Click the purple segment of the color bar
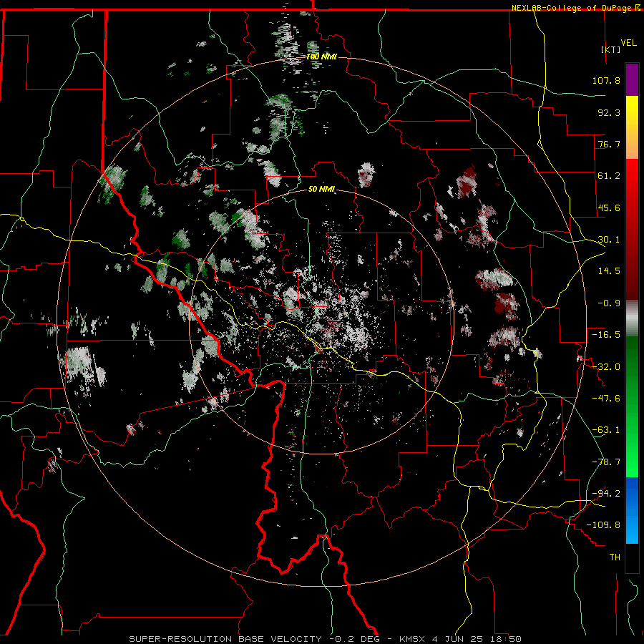Viewport: 644px width, 644px height. coord(632,79)
